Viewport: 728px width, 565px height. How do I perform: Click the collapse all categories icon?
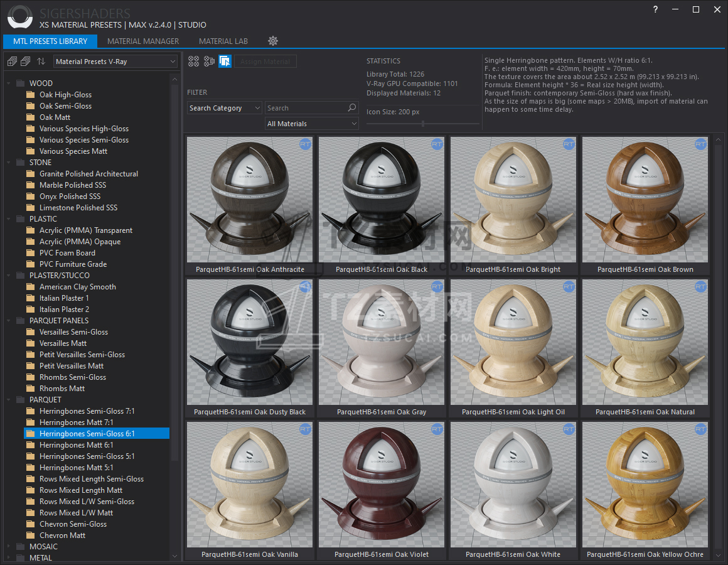click(x=26, y=62)
